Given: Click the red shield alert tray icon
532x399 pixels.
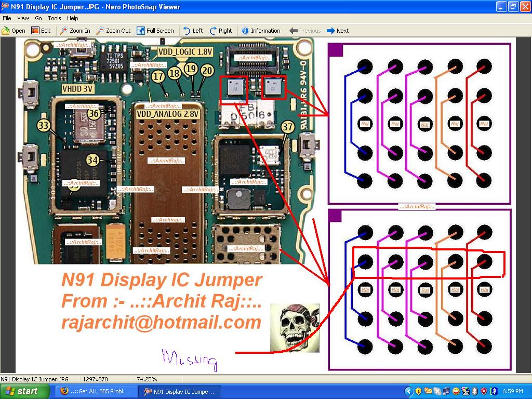Looking at the screenshot, I should 484,392.
